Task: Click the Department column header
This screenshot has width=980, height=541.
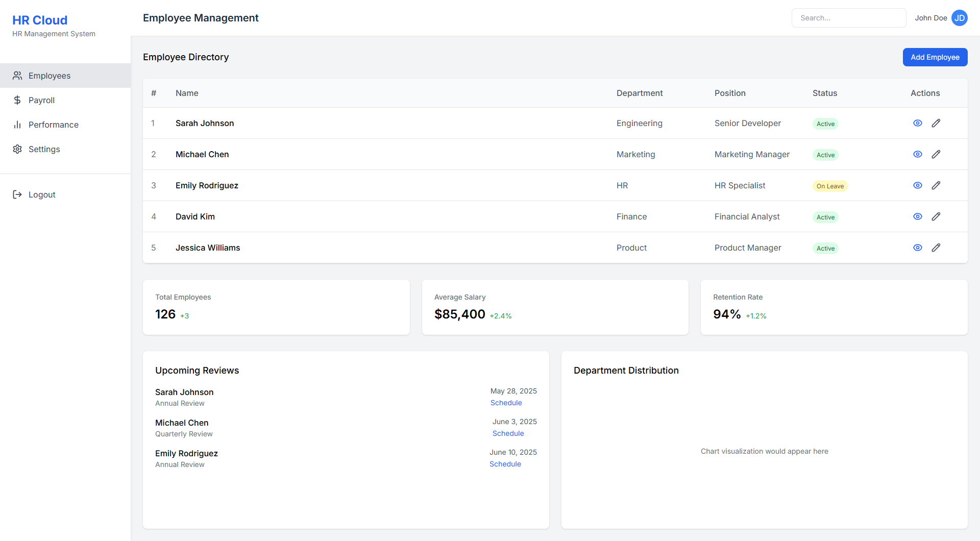Action: tap(640, 93)
